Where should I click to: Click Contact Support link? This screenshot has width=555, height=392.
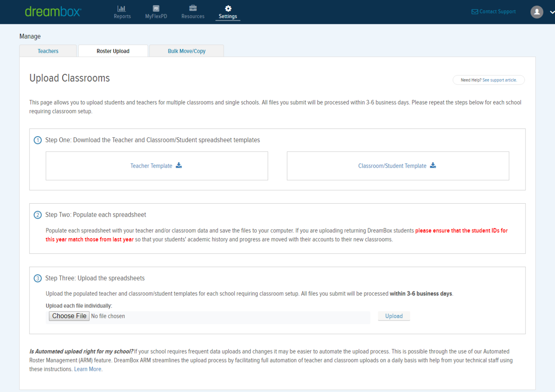pos(498,12)
